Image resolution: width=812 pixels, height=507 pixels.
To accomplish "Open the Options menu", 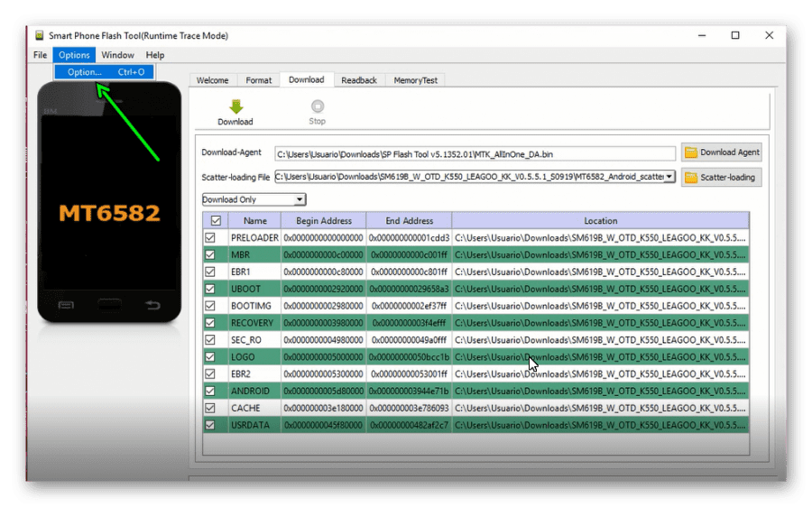I will tap(74, 55).
